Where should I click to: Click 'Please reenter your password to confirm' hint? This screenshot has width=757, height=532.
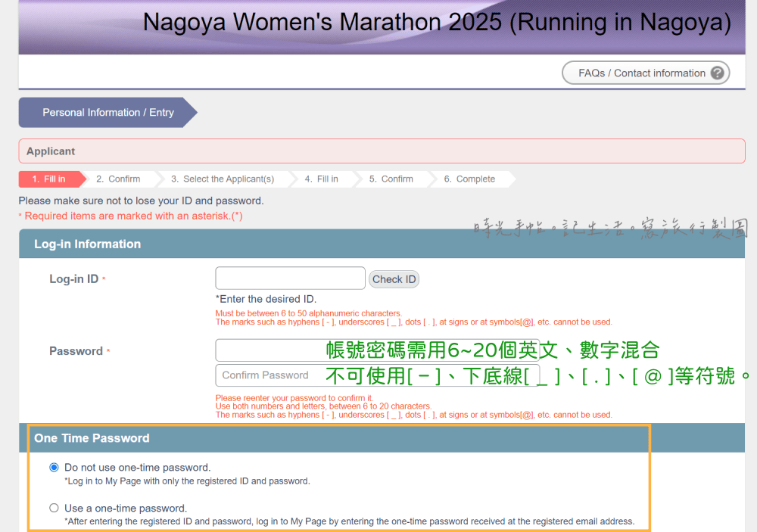pos(294,398)
